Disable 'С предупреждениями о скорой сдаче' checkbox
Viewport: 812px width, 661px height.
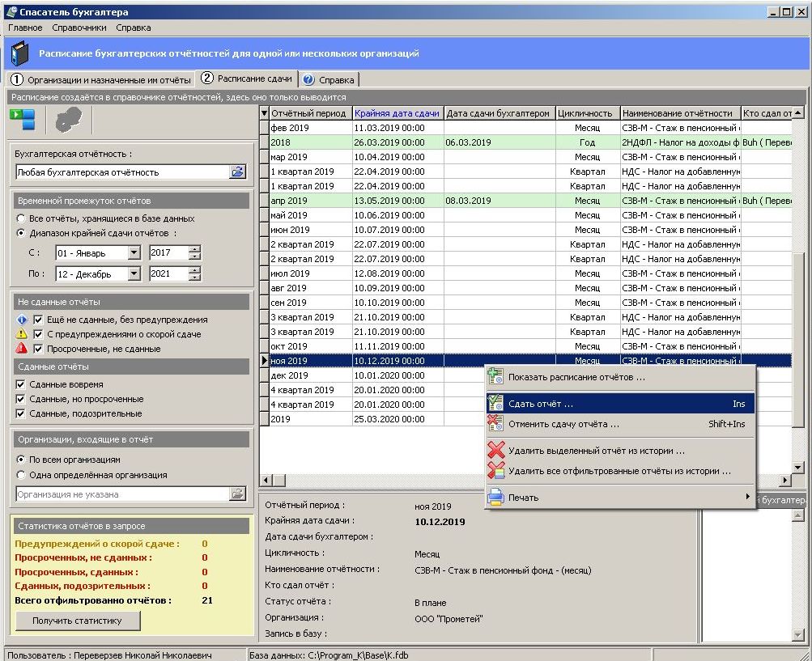point(38,334)
